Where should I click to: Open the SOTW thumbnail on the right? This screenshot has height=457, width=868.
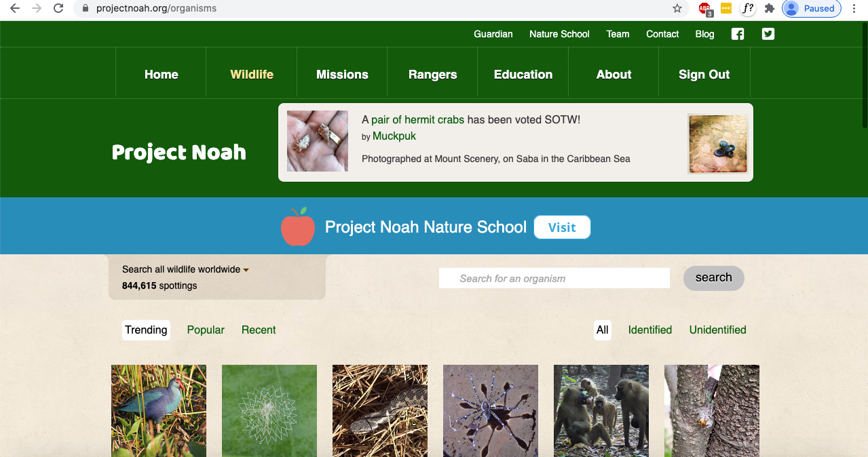pyautogui.click(x=719, y=144)
